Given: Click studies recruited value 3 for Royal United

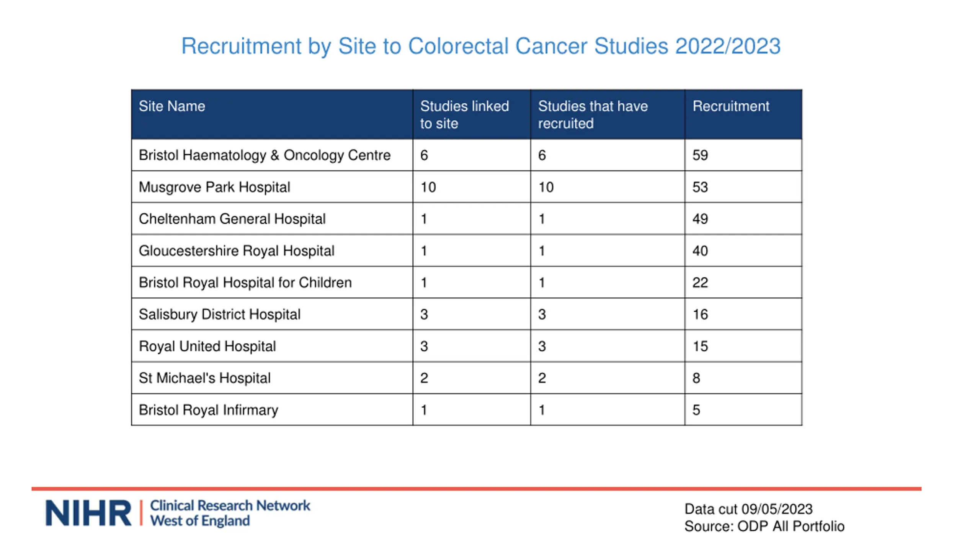Looking at the screenshot, I should click(x=542, y=346).
